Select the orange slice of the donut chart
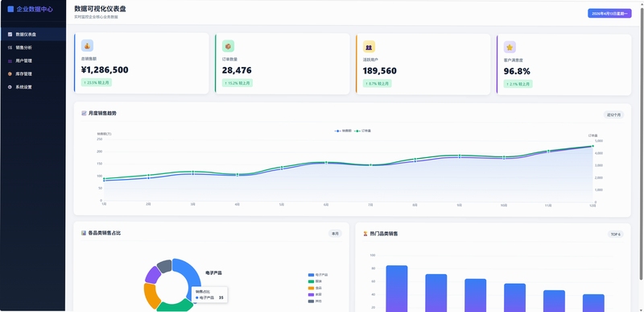Viewport: 644px width, 312px height. (x=150, y=295)
